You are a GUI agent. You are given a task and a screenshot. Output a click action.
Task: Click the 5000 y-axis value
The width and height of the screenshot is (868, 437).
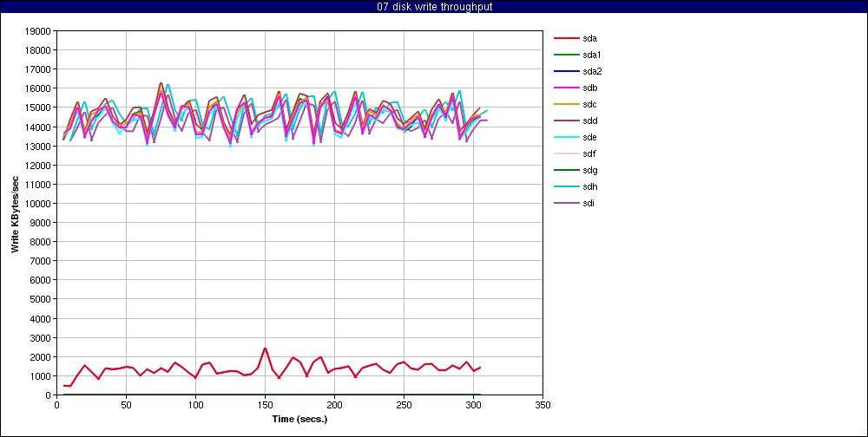click(x=41, y=299)
